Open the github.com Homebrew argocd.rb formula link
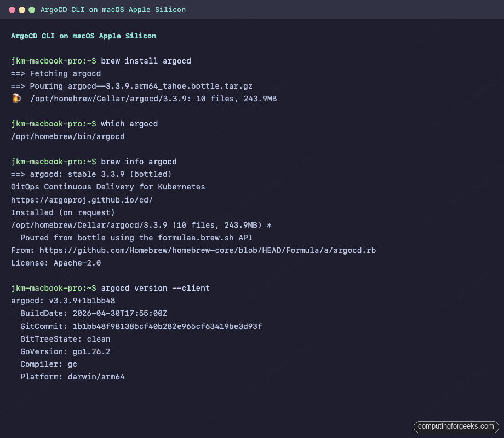 tap(208, 250)
